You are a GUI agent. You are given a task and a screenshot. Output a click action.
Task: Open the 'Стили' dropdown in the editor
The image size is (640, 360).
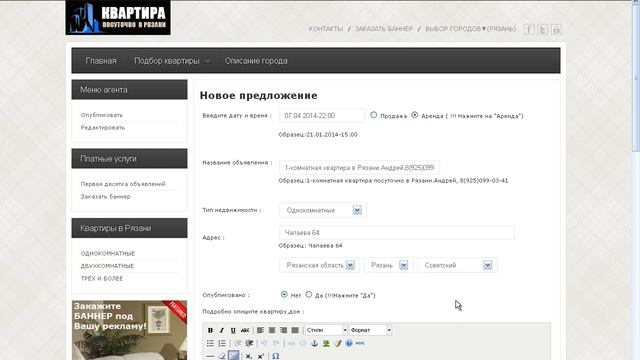pyautogui.click(x=327, y=330)
